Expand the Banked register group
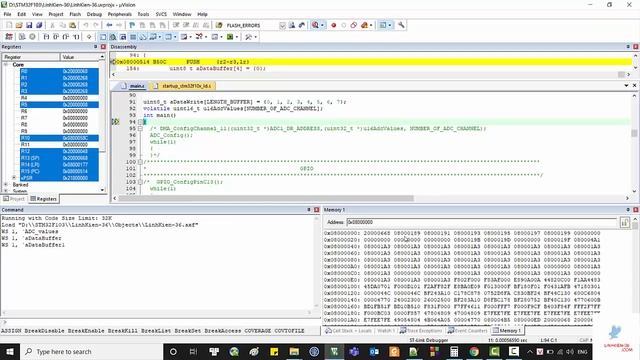The width and height of the screenshot is (640, 360). tap(6, 184)
